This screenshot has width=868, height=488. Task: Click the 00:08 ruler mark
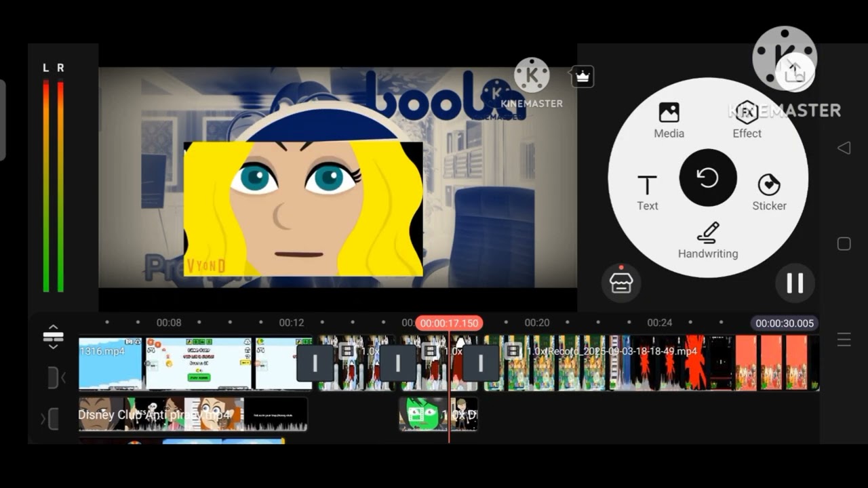point(169,323)
